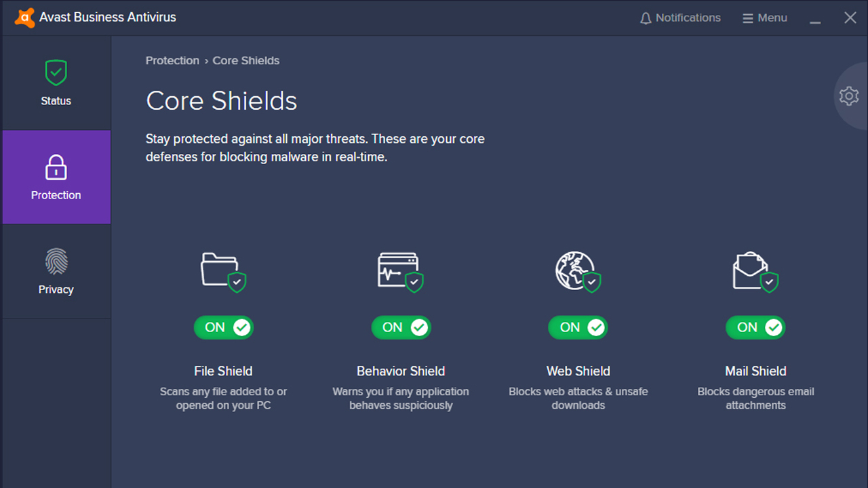
Task: Click the Notifications bell icon
Action: [646, 18]
